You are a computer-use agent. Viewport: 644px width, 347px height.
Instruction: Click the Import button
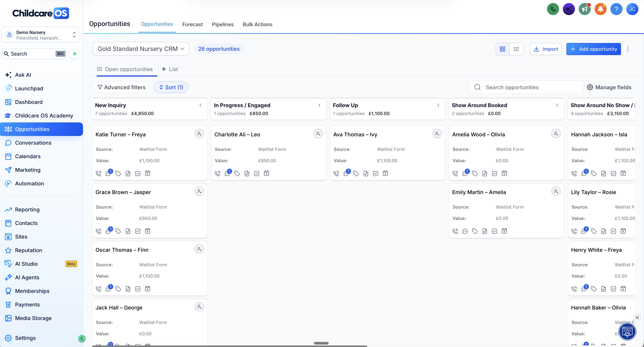(545, 49)
